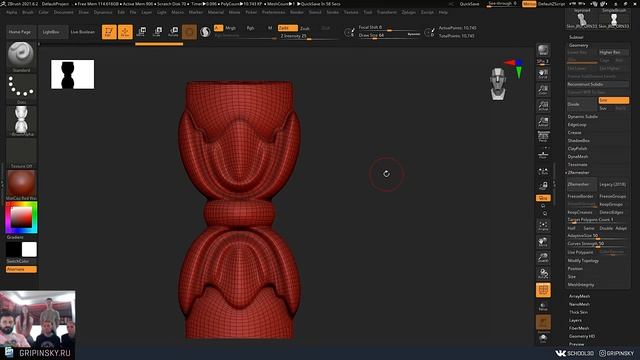Click the Zoom document icon
Image resolution: width=640 pixels, height=360 pixels.
(543, 90)
